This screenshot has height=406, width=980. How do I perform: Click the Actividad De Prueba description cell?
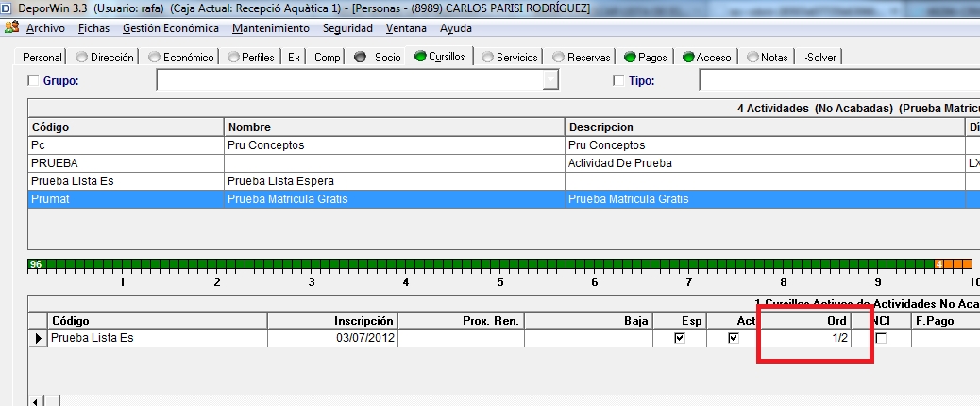click(765, 163)
